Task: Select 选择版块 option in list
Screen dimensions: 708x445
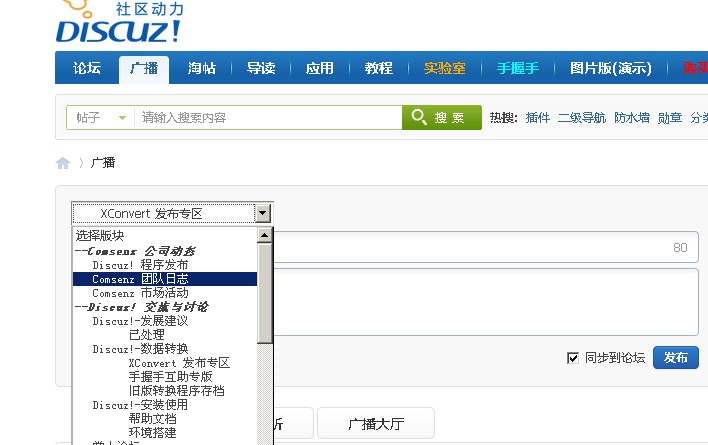Action: tap(165, 235)
